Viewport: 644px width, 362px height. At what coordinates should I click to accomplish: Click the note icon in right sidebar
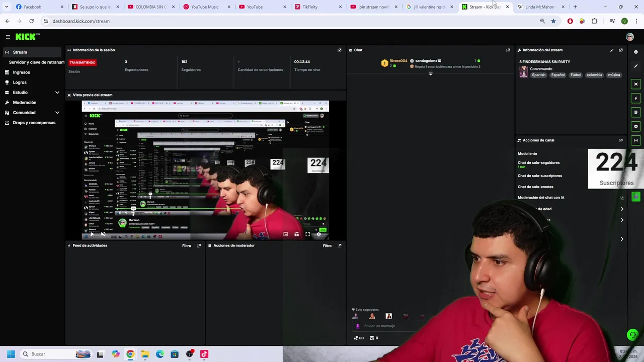click(636, 112)
